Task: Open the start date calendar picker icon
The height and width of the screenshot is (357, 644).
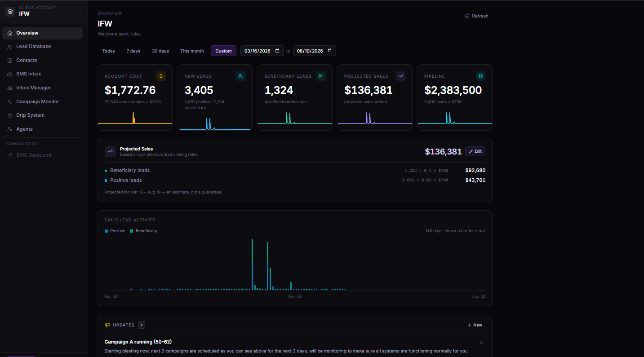Action: pos(277,51)
